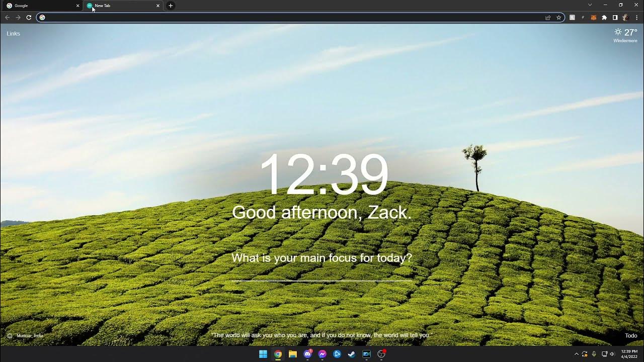Share this page via the address bar icon

click(548, 17)
